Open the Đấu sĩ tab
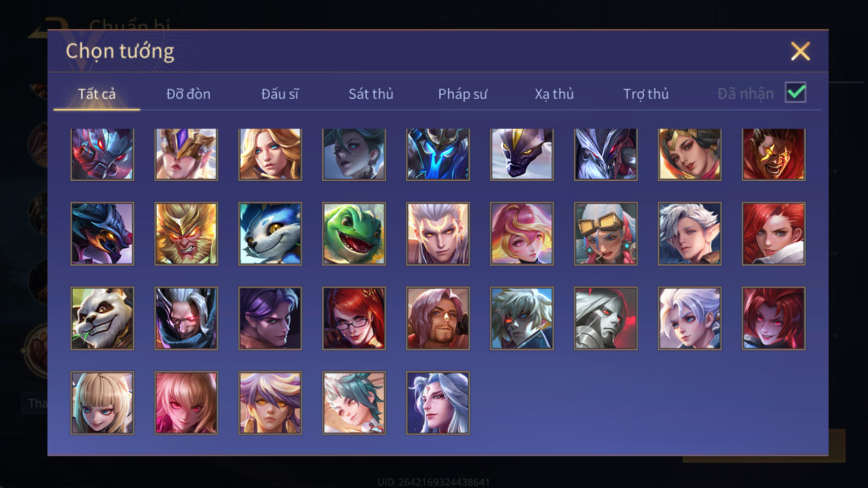The image size is (868, 488). (x=280, y=94)
